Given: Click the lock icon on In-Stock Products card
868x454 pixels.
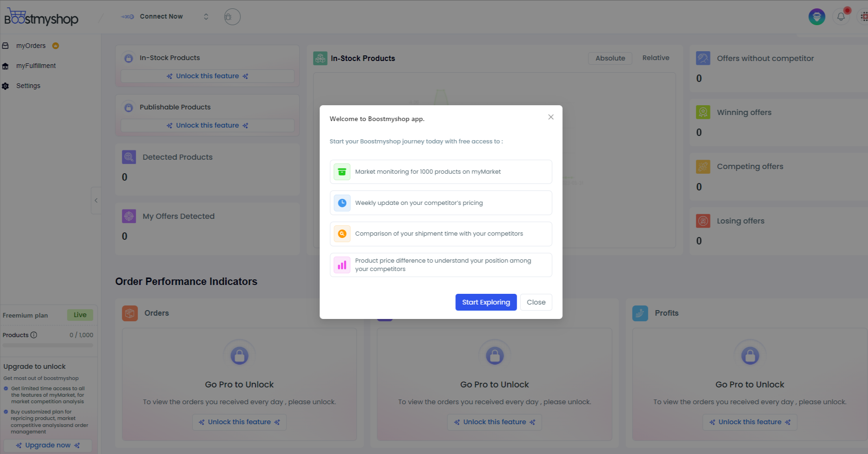Looking at the screenshot, I should 129,58.
